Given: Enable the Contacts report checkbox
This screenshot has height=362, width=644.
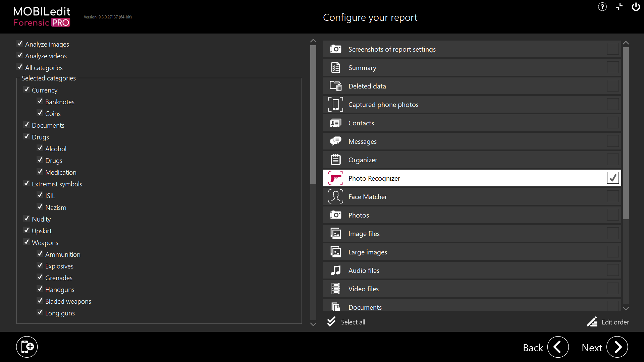Looking at the screenshot, I should coord(612,123).
